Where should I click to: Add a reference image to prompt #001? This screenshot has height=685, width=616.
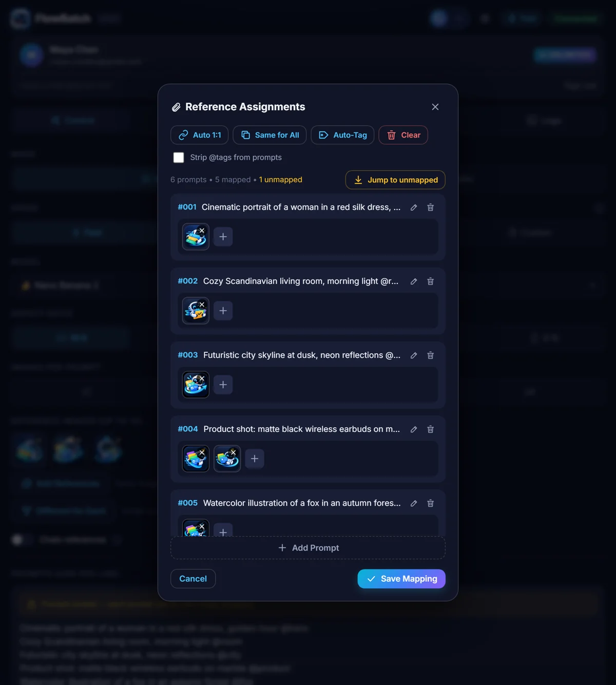tap(223, 237)
